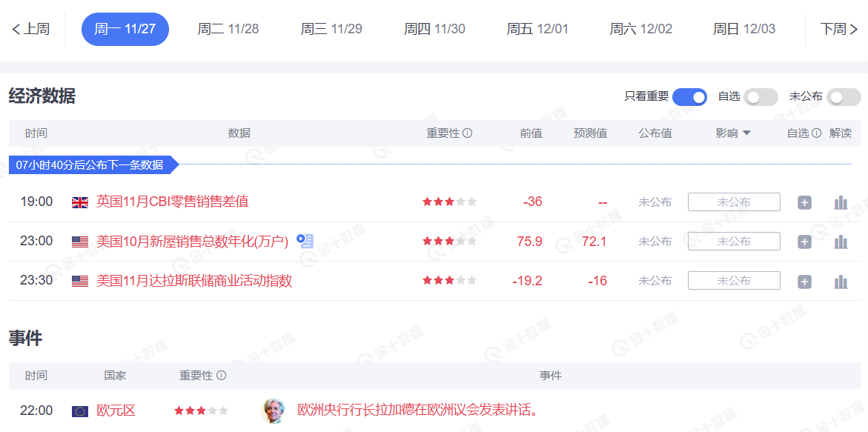The height and width of the screenshot is (432, 868).
Task: Turn off the 只看重要 toggle
Action: [x=689, y=96]
